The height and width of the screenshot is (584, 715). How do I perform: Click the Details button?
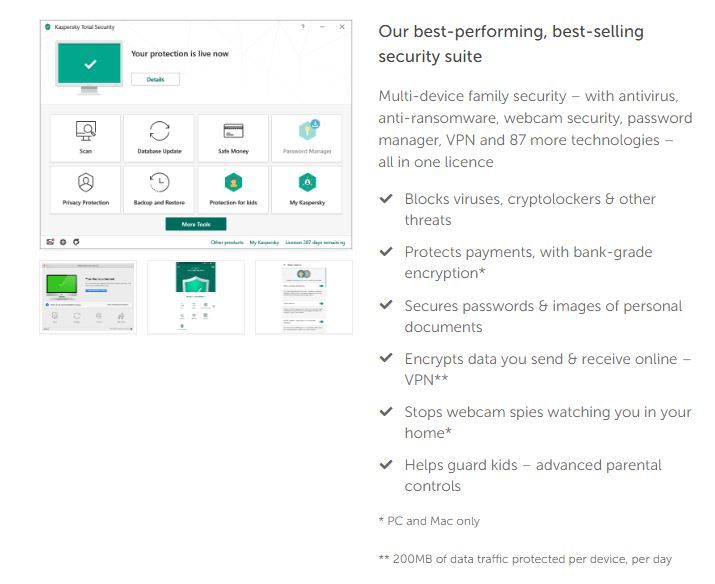coord(155,79)
